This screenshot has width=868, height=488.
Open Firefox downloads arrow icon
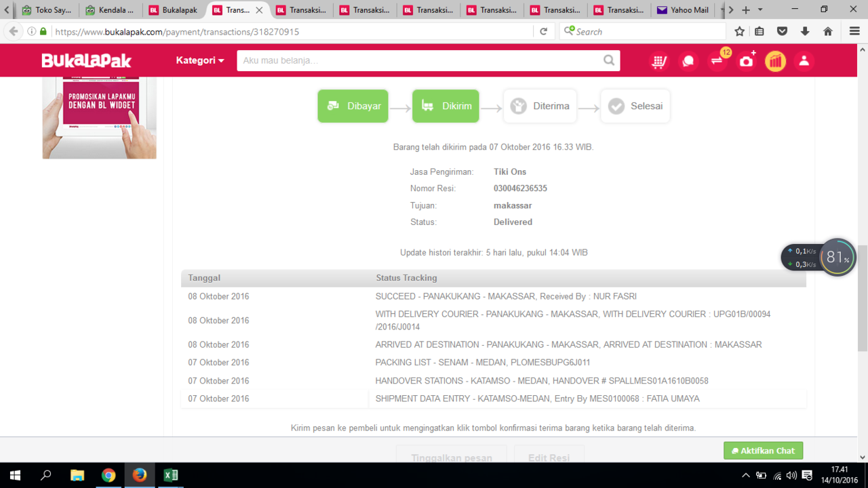tap(805, 31)
